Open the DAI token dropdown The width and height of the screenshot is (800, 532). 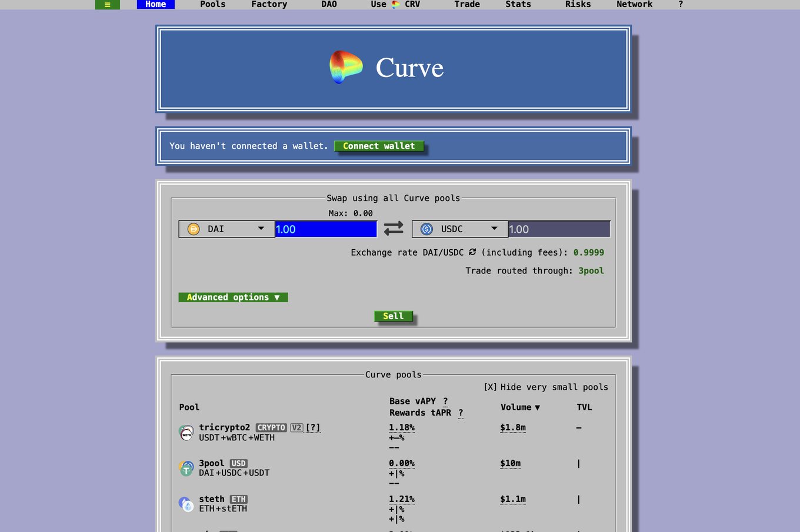tap(226, 229)
